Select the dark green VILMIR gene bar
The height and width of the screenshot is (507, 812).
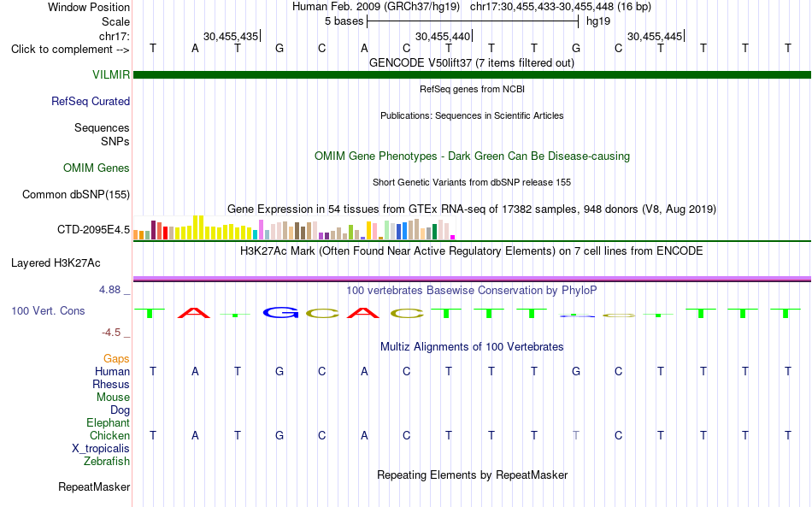point(472,74)
